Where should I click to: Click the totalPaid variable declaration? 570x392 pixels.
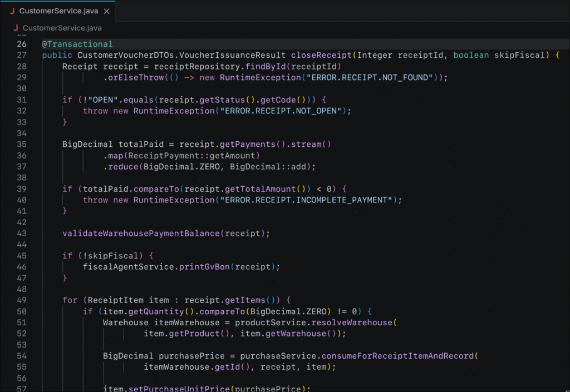(141, 144)
